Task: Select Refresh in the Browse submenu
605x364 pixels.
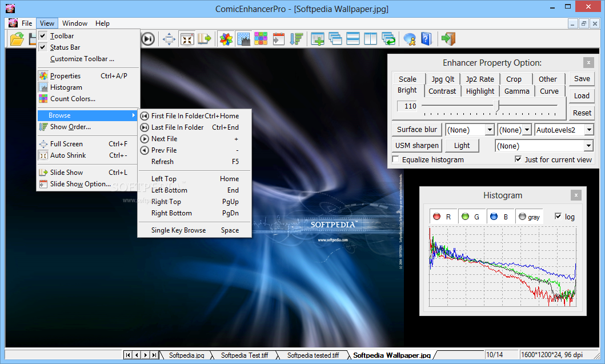Action: coord(195,162)
